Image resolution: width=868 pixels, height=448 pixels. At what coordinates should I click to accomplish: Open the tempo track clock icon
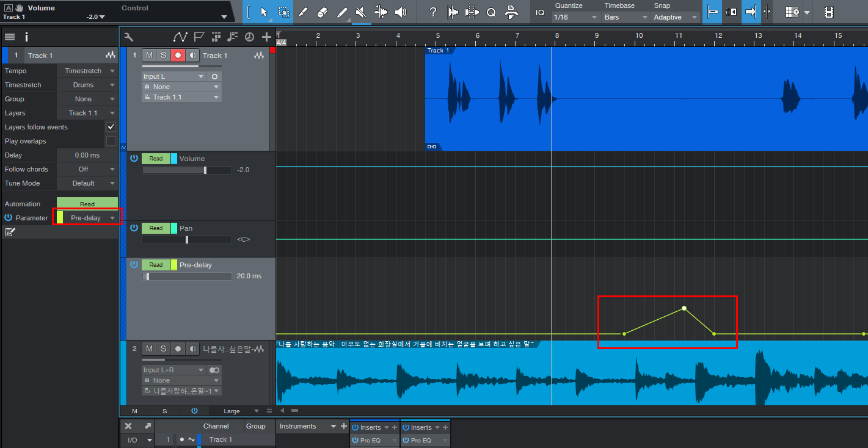[x=249, y=37]
